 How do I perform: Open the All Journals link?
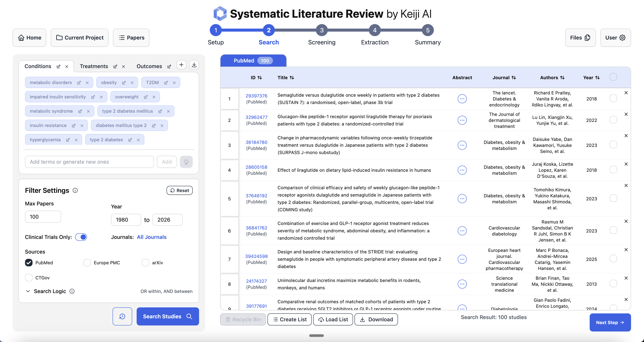[x=152, y=237]
